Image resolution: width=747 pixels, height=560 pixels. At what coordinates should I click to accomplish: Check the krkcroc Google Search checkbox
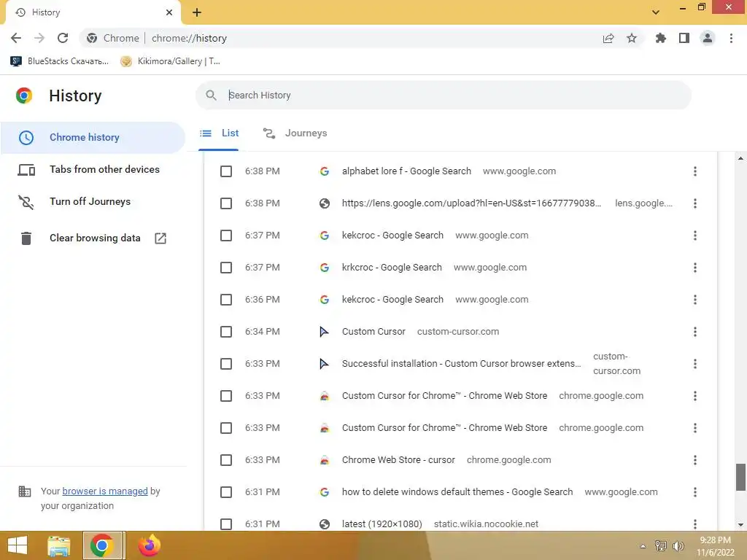tap(226, 268)
